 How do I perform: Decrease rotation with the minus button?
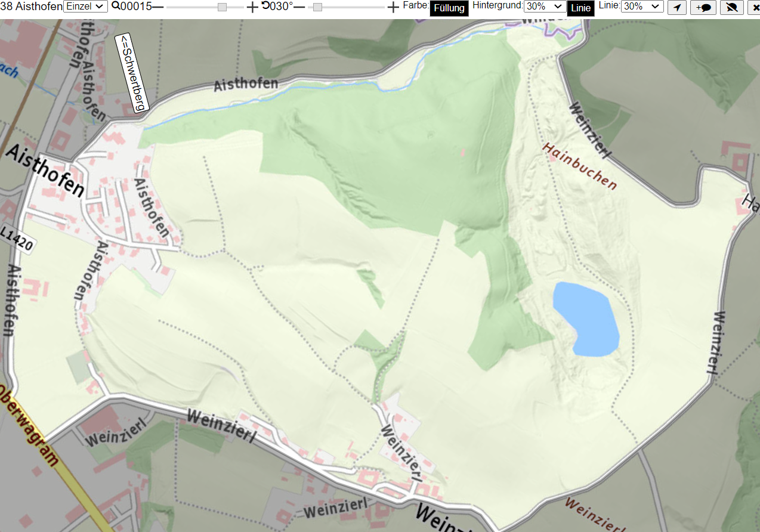tap(299, 7)
